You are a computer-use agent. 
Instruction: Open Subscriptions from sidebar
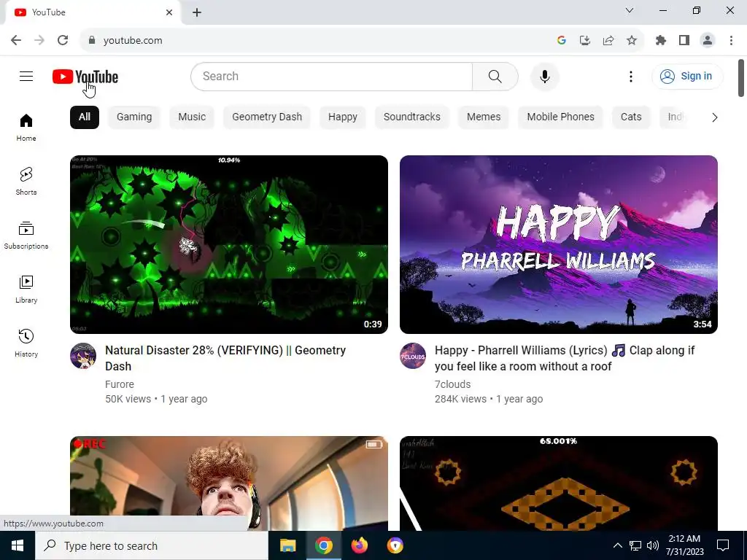coord(26,236)
